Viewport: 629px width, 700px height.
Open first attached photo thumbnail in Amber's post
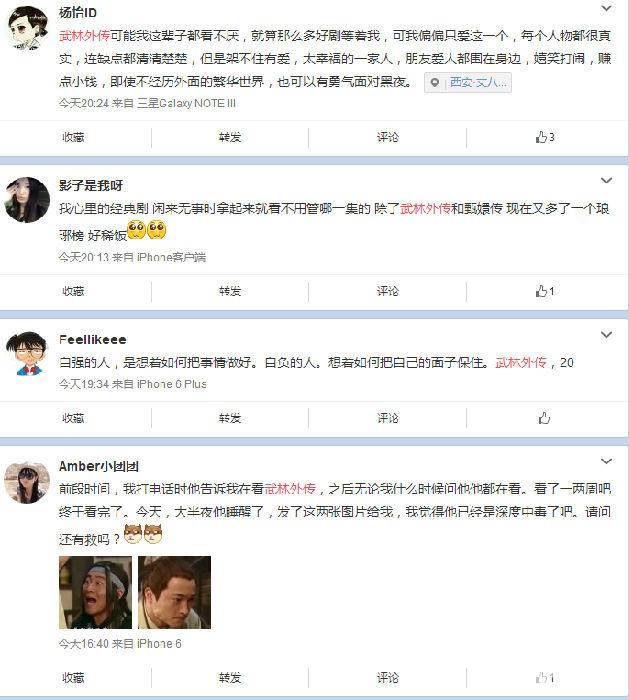96,592
